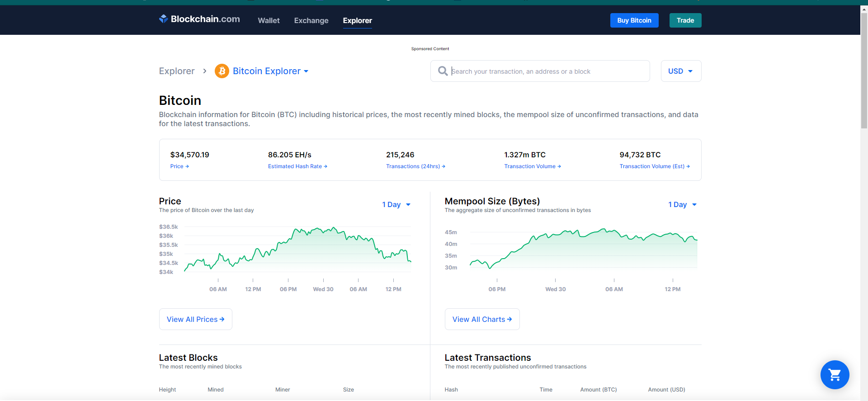The image size is (868, 401).
Task: Open the Price stat link
Action: click(x=179, y=166)
